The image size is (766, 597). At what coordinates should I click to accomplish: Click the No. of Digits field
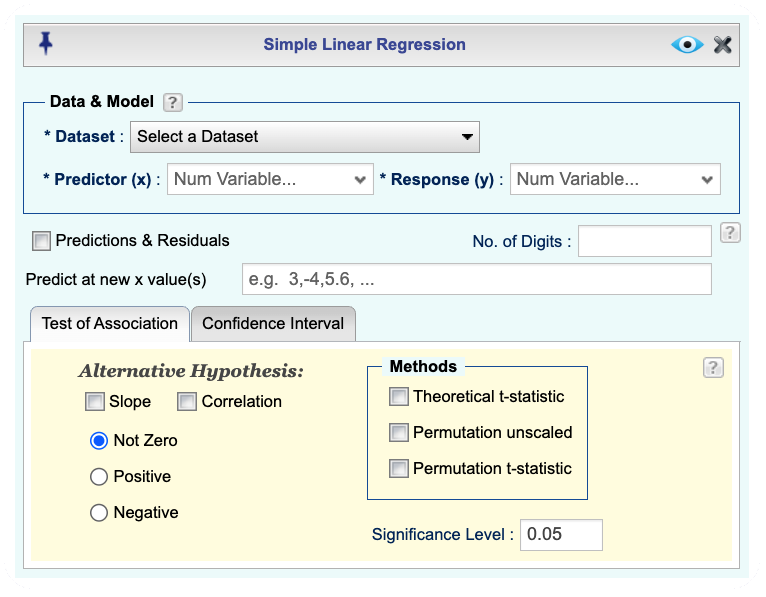tap(645, 241)
